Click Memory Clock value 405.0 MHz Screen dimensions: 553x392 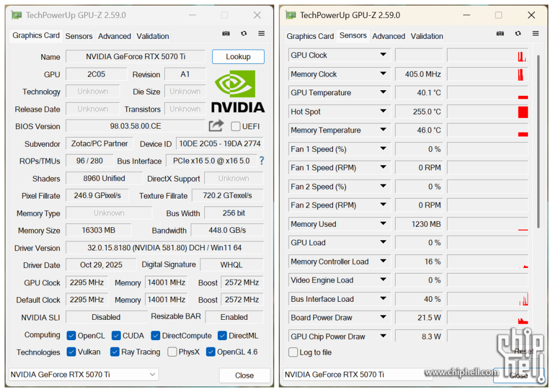[x=419, y=74]
